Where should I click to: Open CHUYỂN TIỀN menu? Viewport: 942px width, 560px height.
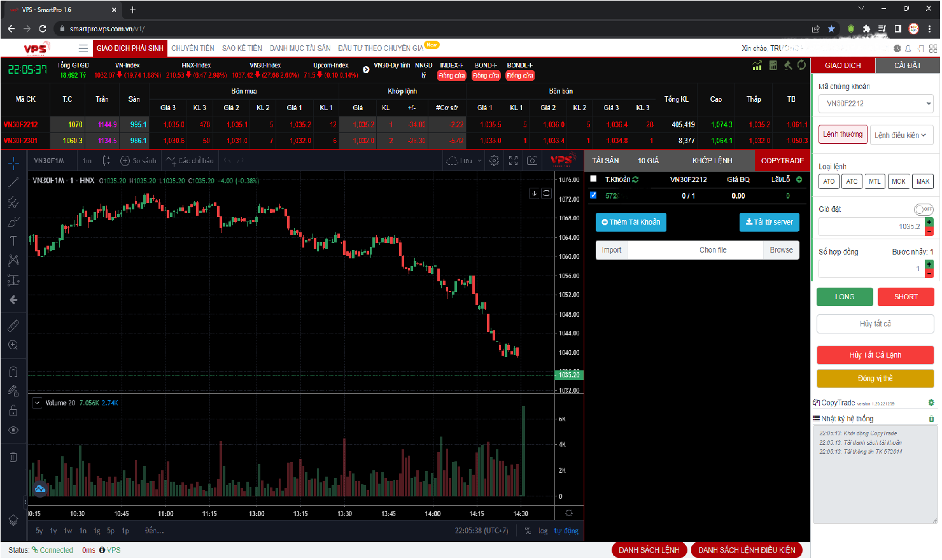pyautogui.click(x=193, y=48)
